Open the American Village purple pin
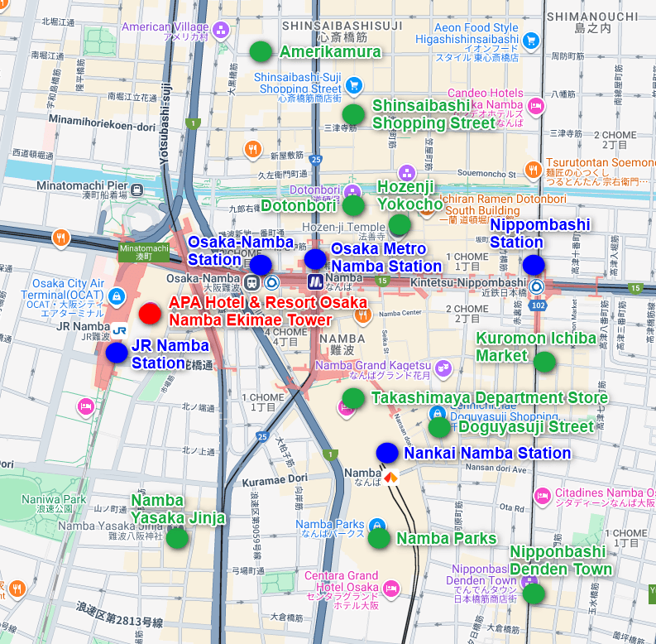This screenshot has height=644, width=656. [221, 31]
